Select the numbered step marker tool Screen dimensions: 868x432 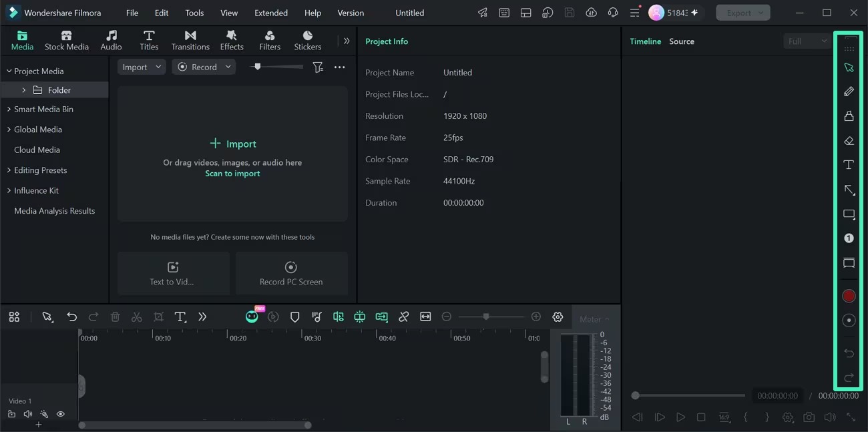click(849, 238)
